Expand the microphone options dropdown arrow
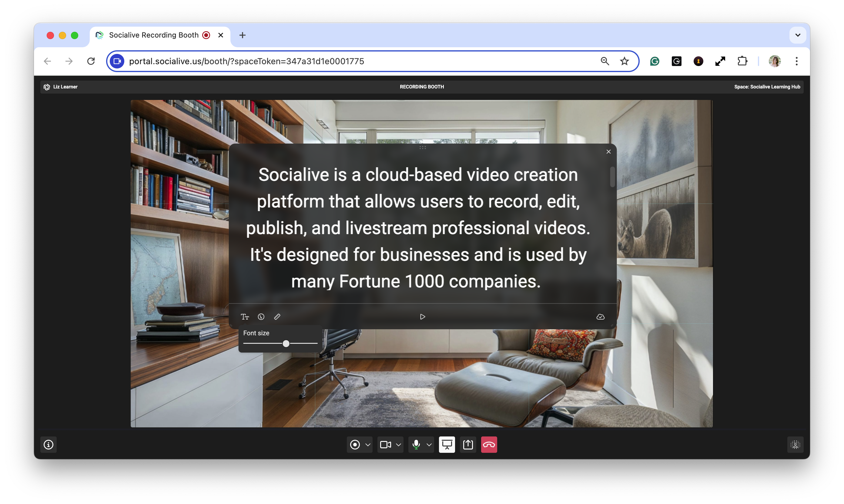844x504 pixels. click(429, 445)
